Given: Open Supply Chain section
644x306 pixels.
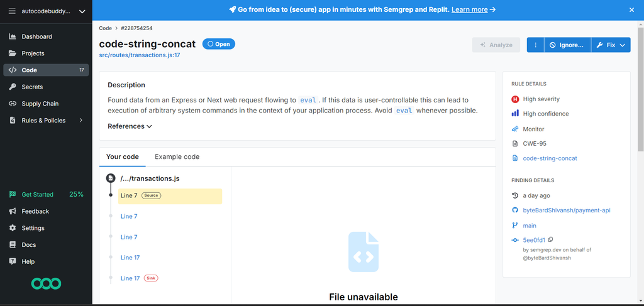Looking at the screenshot, I should pos(46,104).
